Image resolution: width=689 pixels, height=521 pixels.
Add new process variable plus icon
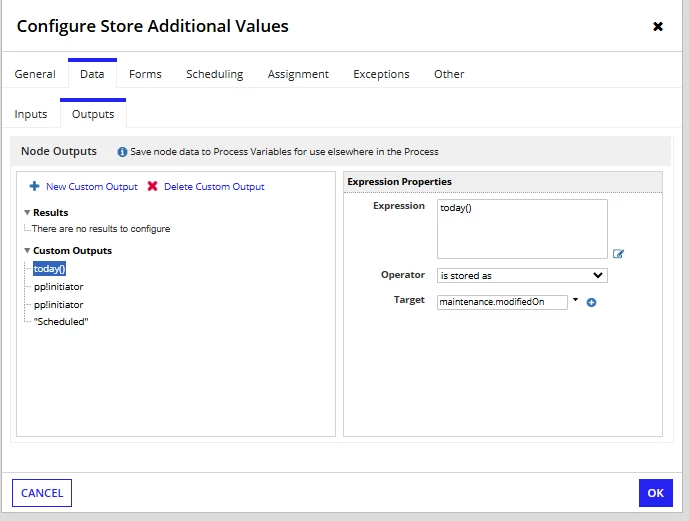coord(591,302)
